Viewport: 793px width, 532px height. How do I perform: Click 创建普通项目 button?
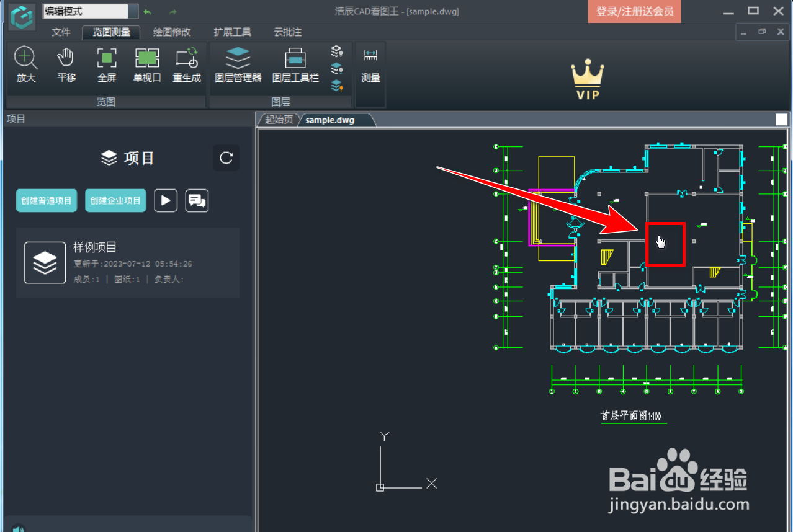[47, 200]
